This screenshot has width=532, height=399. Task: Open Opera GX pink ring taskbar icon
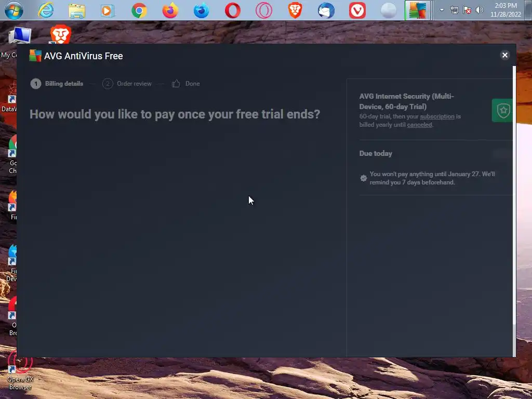pyautogui.click(x=263, y=10)
